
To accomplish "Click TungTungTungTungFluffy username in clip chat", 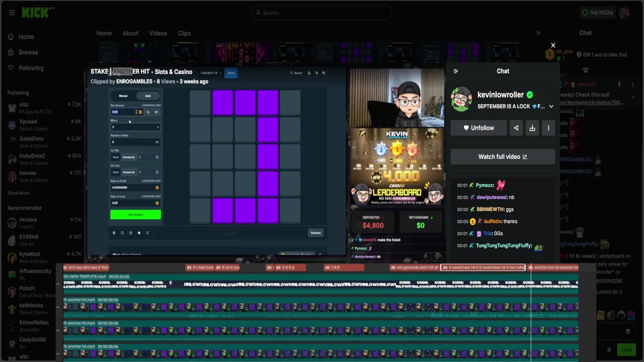I will pyautogui.click(x=503, y=245).
